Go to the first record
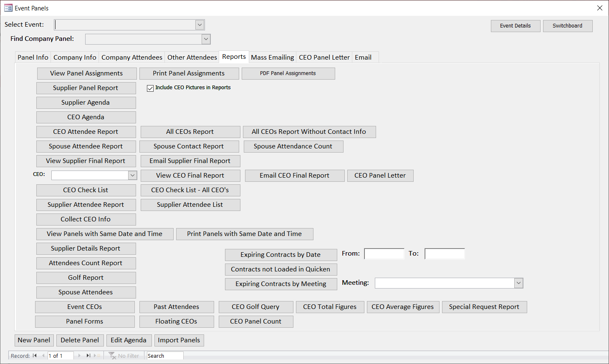The height and width of the screenshot is (364, 609). [35, 356]
